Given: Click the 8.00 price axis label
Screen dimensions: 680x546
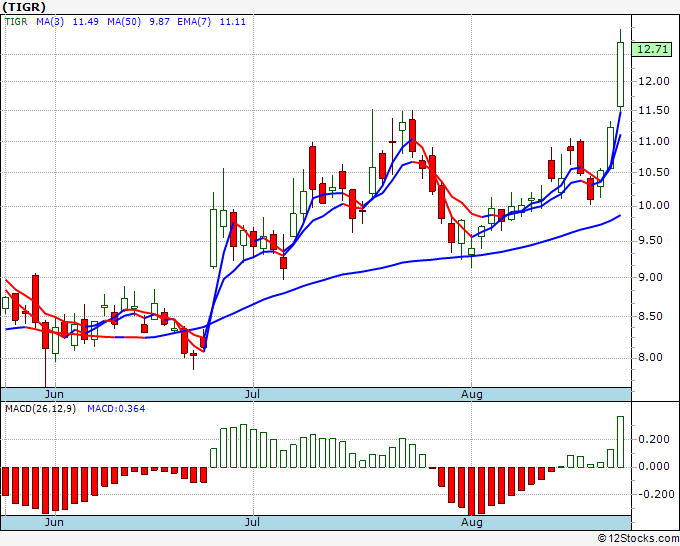Looking at the screenshot, I should click(651, 358).
